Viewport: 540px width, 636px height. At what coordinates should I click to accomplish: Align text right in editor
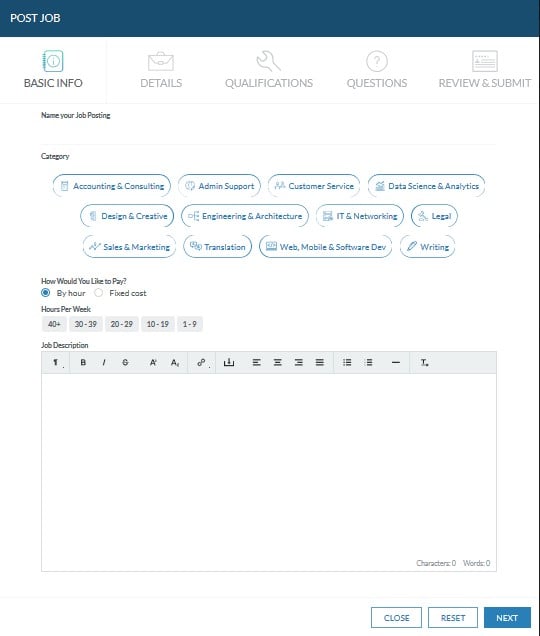tap(299, 363)
